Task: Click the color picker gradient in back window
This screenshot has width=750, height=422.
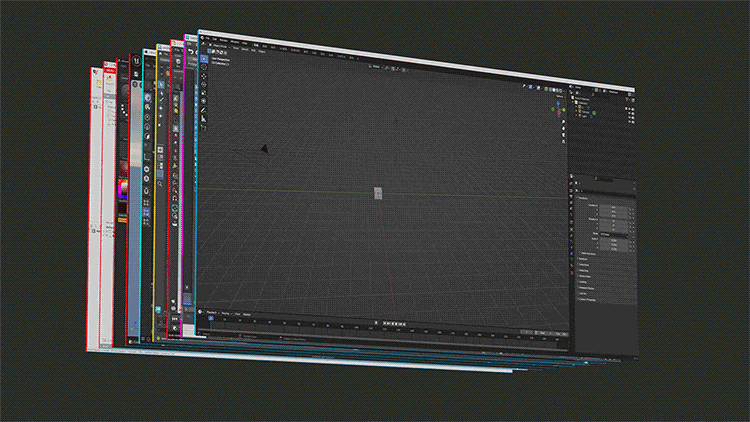Action: click(x=124, y=190)
